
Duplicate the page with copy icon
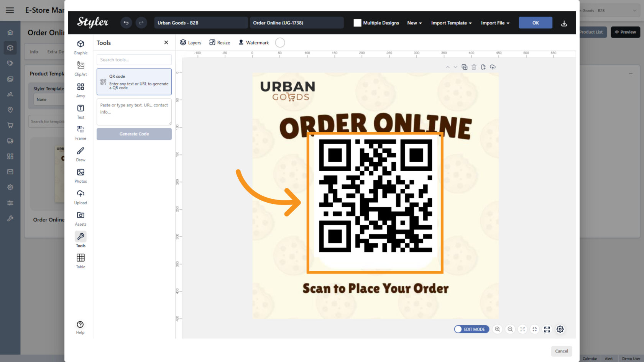pos(465,67)
